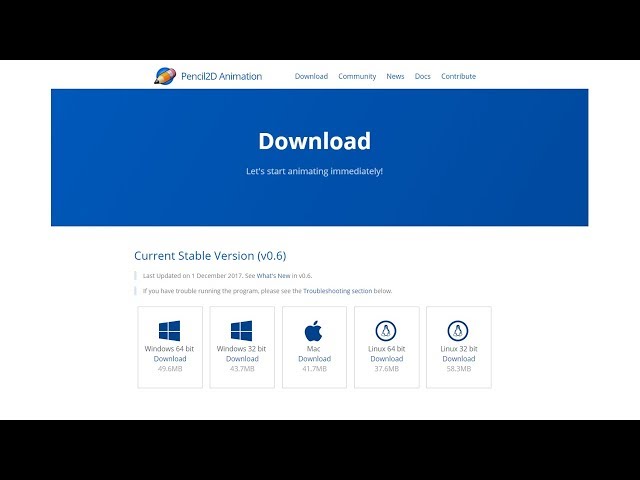Viewport: 640px width, 480px height.
Task: Download the Linux 64 bit build
Action: (387, 359)
